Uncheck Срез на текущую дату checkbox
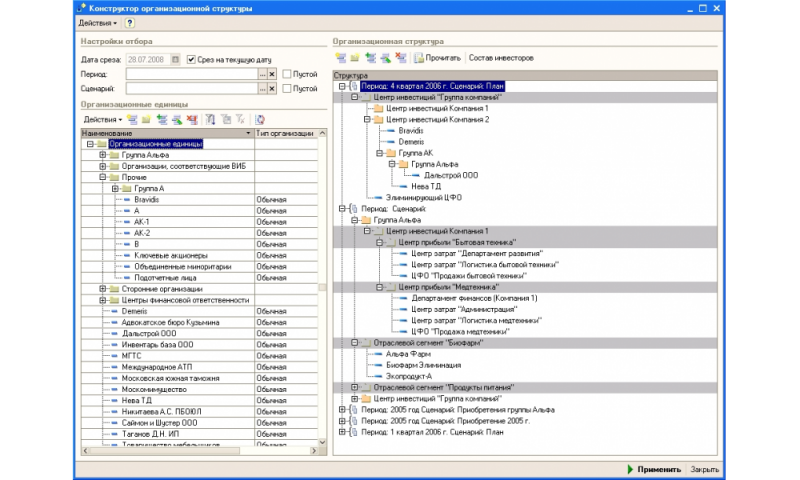 tap(192, 59)
